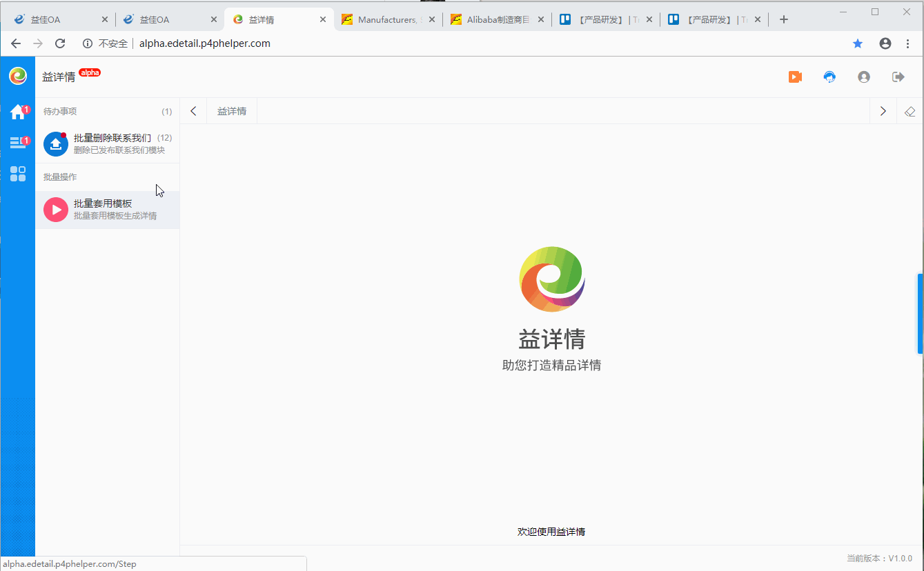
Task: Open the apps grid icon in blue sidebar
Action: coord(17,174)
